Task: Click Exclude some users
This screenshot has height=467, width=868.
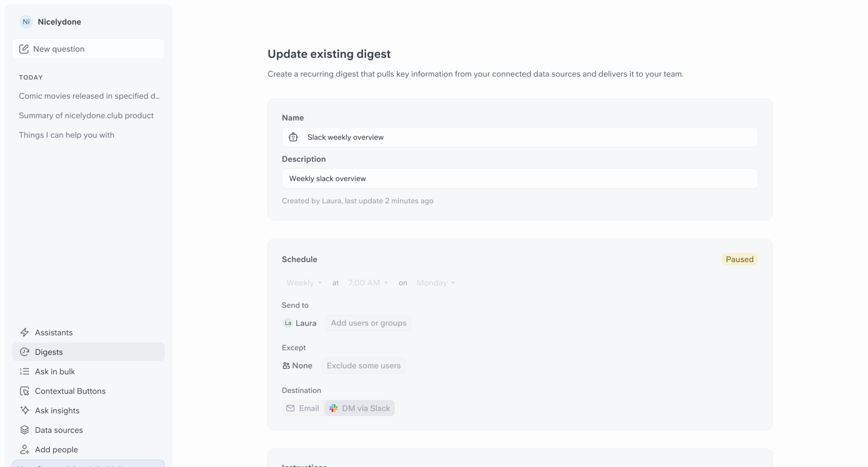Action: pos(364,365)
